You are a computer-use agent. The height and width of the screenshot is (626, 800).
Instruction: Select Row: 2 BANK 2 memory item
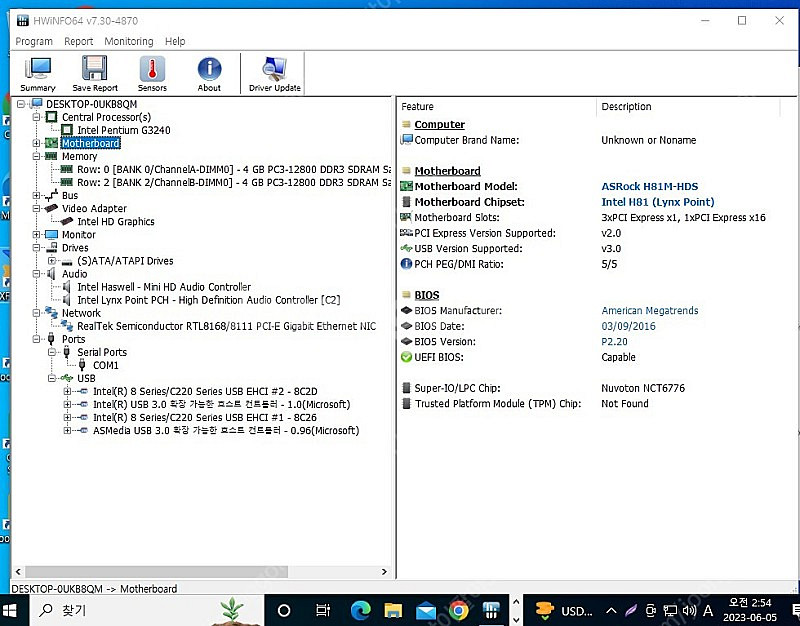point(234,183)
